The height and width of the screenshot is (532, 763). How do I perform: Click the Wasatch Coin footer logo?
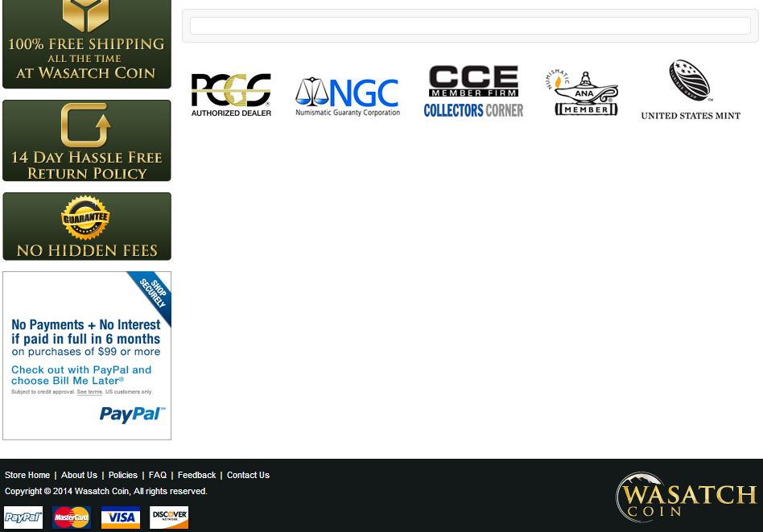pyautogui.click(x=686, y=497)
